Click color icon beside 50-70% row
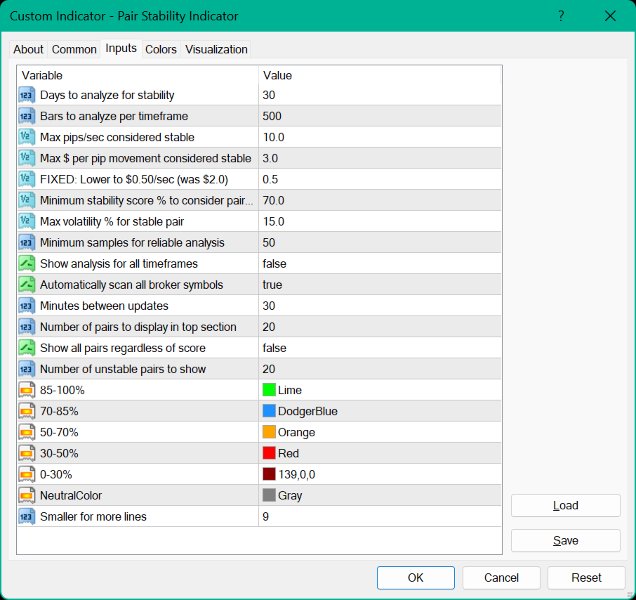The height and width of the screenshot is (600, 636). [x=26, y=433]
